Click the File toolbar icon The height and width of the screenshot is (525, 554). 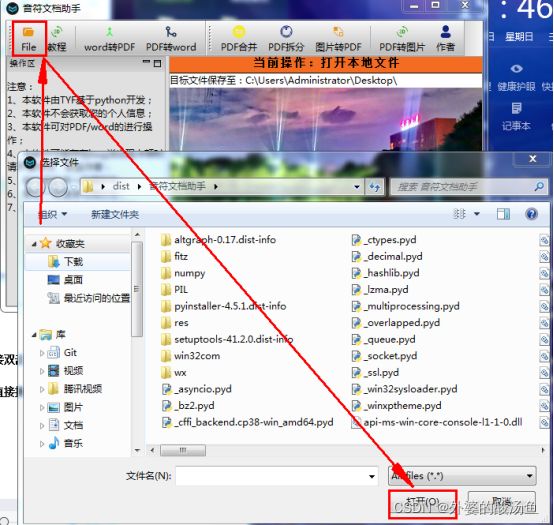[28, 39]
